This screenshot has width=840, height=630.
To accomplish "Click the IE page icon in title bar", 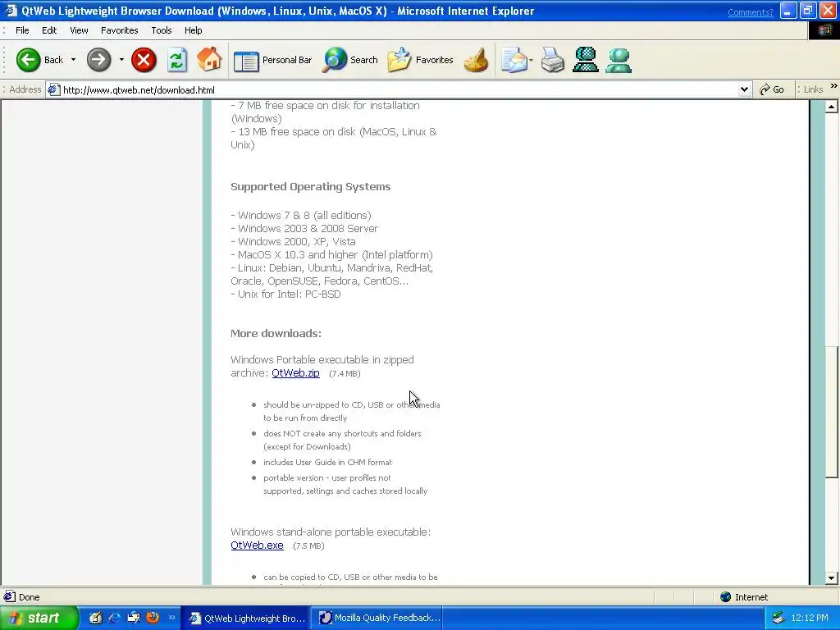I will pyautogui.click(x=11, y=11).
